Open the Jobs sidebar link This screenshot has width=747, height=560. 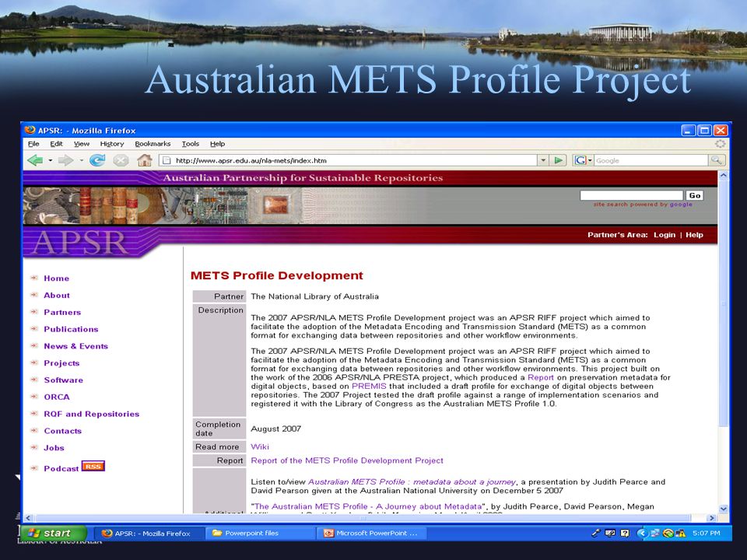click(54, 448)
